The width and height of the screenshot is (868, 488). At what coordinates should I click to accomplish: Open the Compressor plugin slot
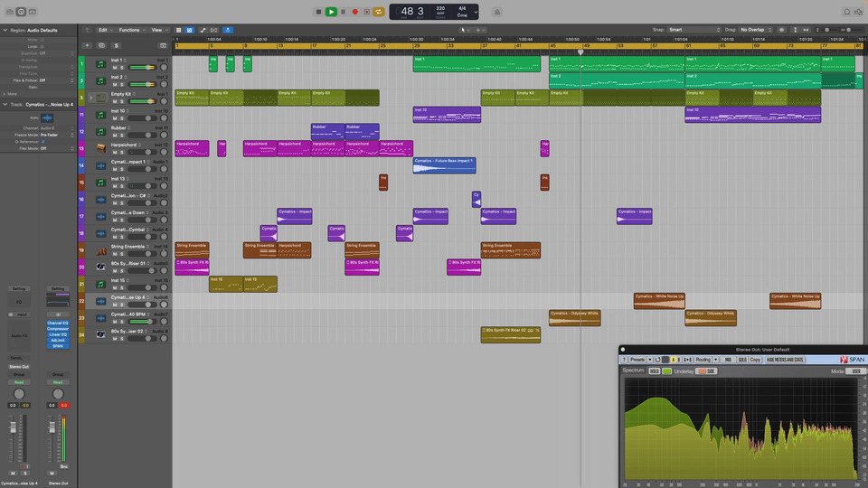[58, 329]
